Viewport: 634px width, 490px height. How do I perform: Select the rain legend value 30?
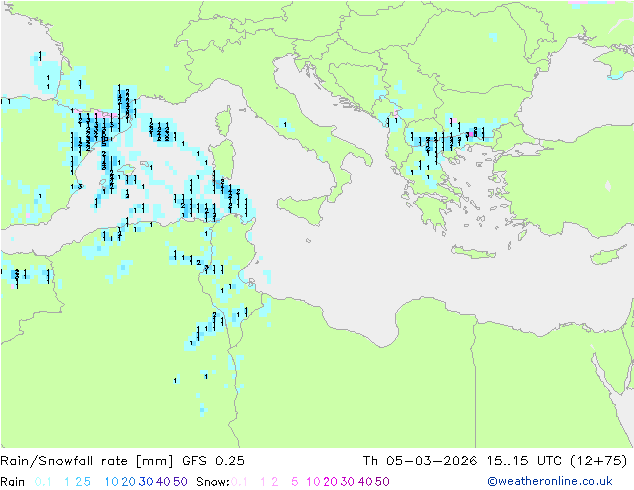point(146,482)
